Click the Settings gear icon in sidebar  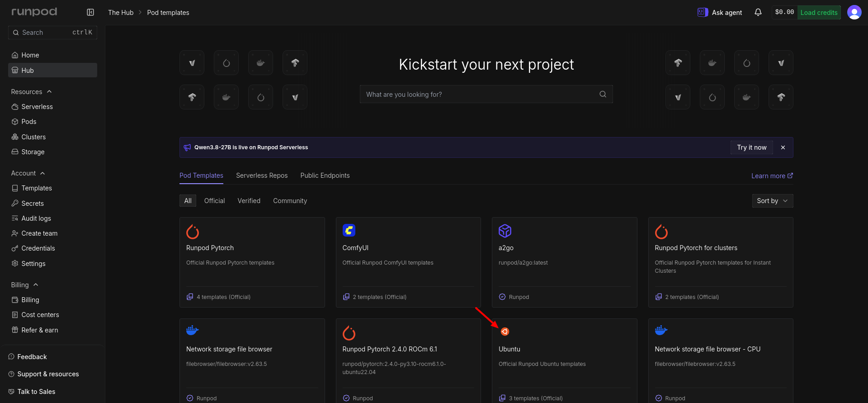pos(15,264)
